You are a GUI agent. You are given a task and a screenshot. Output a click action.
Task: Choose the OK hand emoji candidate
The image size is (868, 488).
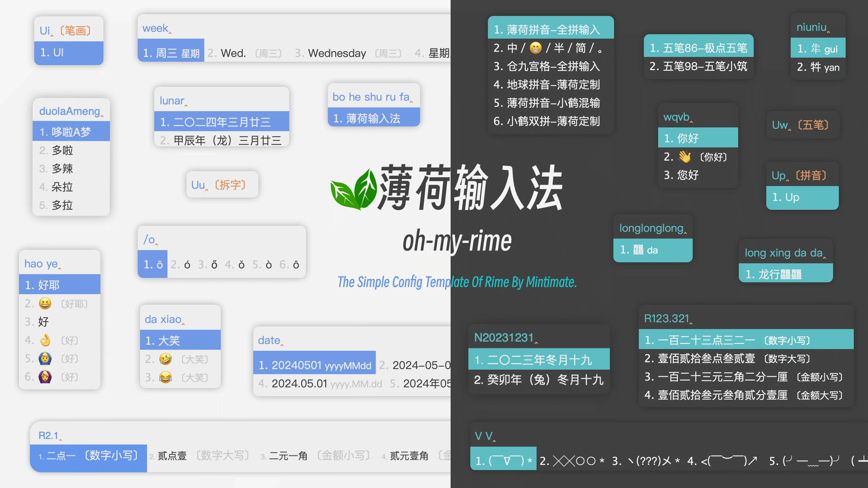[x=45, y=340]
